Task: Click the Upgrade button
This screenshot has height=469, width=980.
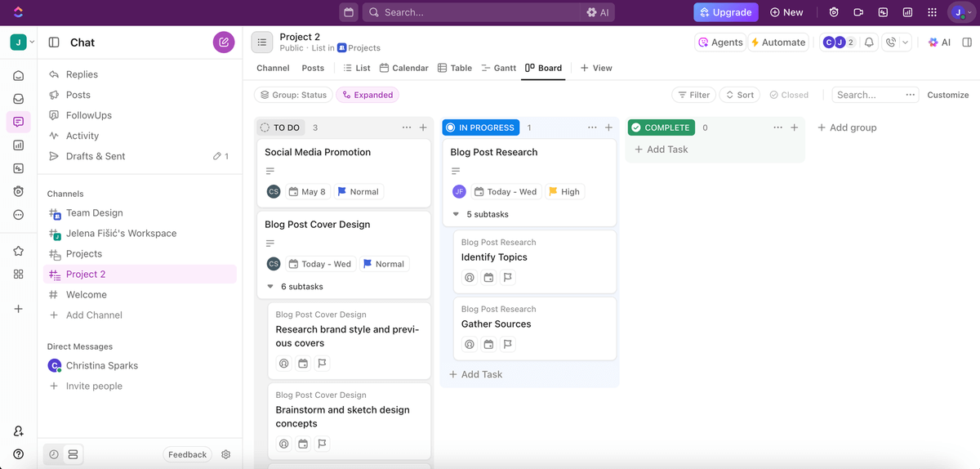Action: (x=725, y=12)
